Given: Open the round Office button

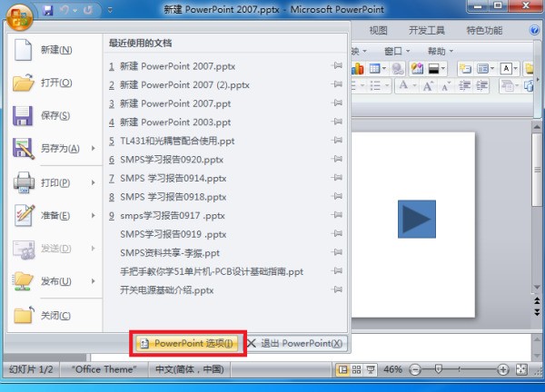Looking at the screenshot, I should point(19,17).
